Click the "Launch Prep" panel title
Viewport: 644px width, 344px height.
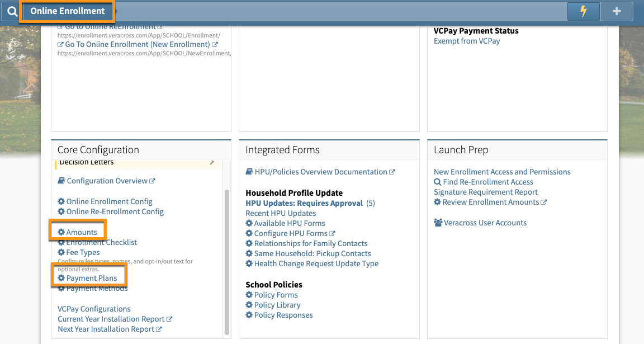[461, 149]
